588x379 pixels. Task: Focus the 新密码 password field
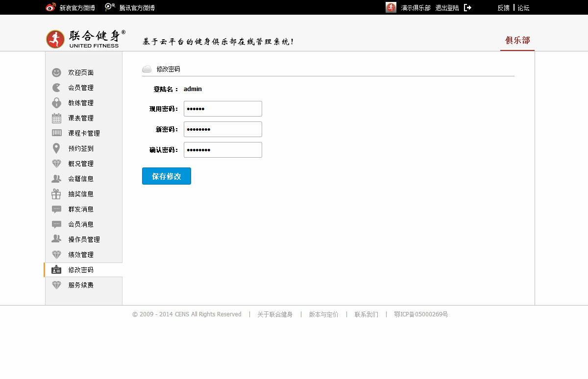tap(223, 129)
